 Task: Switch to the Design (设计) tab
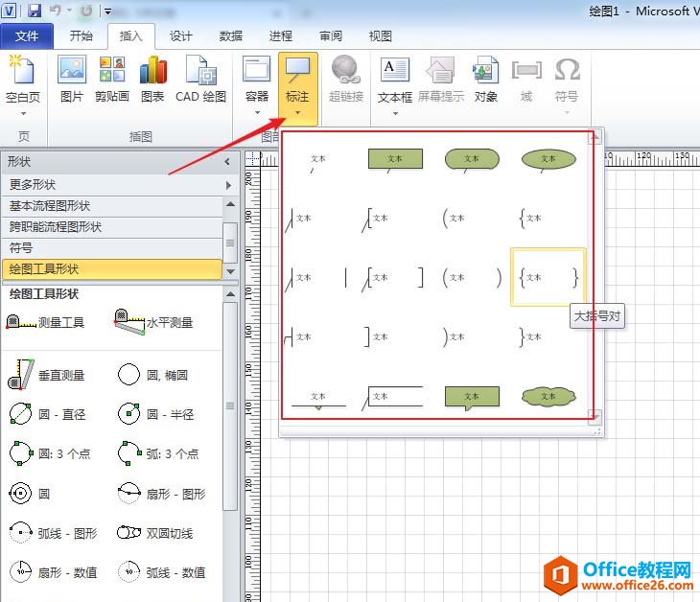pyautogui.click(x=181, y=36)
